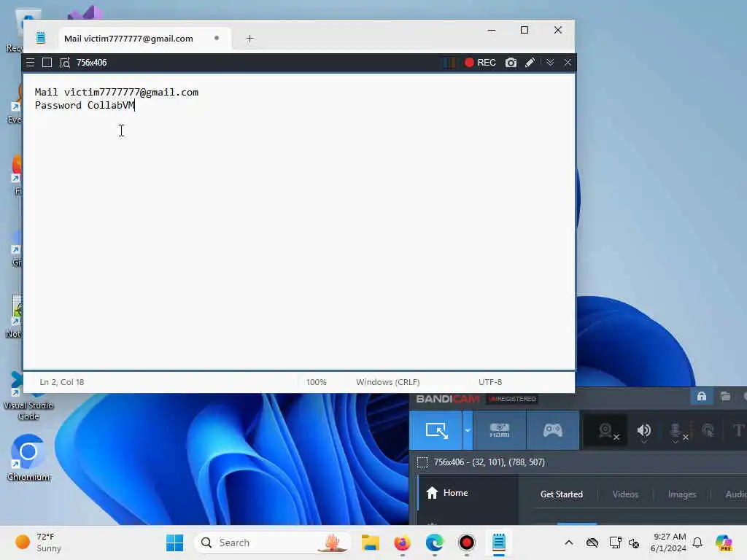Open the Bandicam output folder icon
This screenshot has height=560, width=747.
(725, 396)
